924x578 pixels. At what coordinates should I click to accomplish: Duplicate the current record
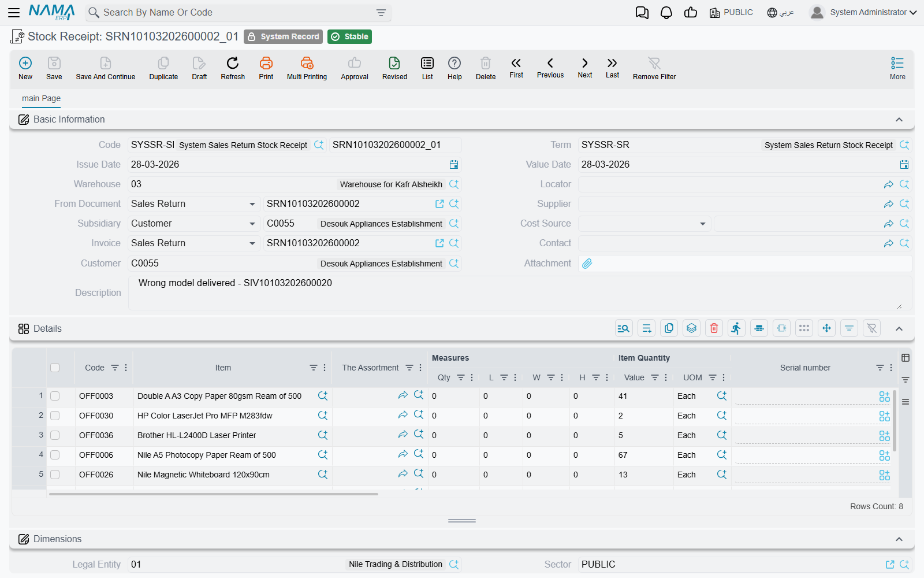(x=163, y=68)
